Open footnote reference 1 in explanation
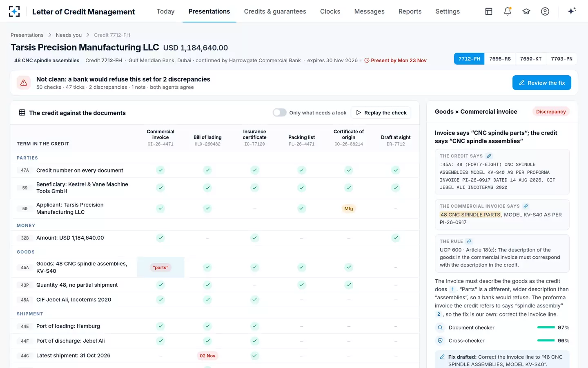Screen dimensions: 588x368 click(452, 289)
